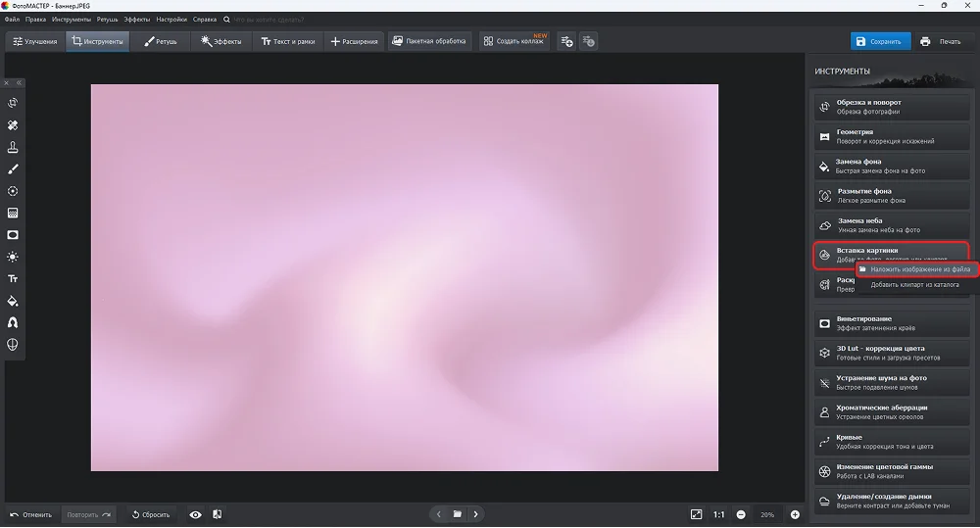The image size is (980, 528).
Task: Choose 'Наложить изображение из файла' menu entry
Action: [x=920, y=268]
